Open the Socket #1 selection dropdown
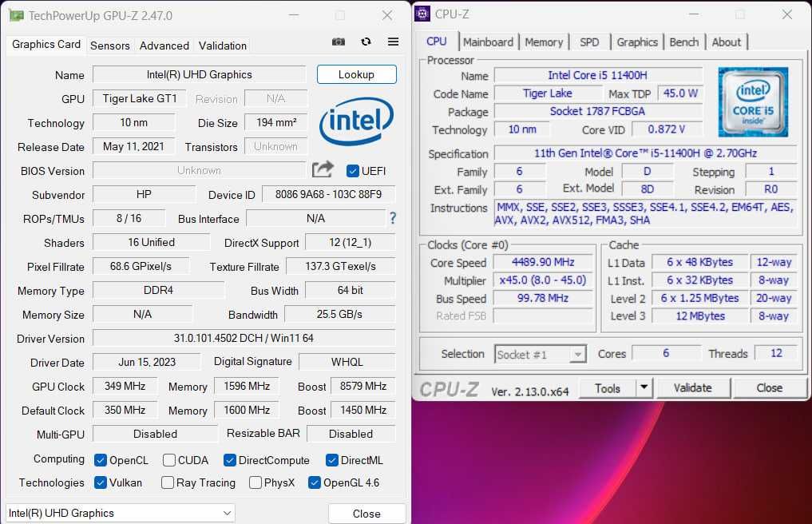 click(540, 355)
